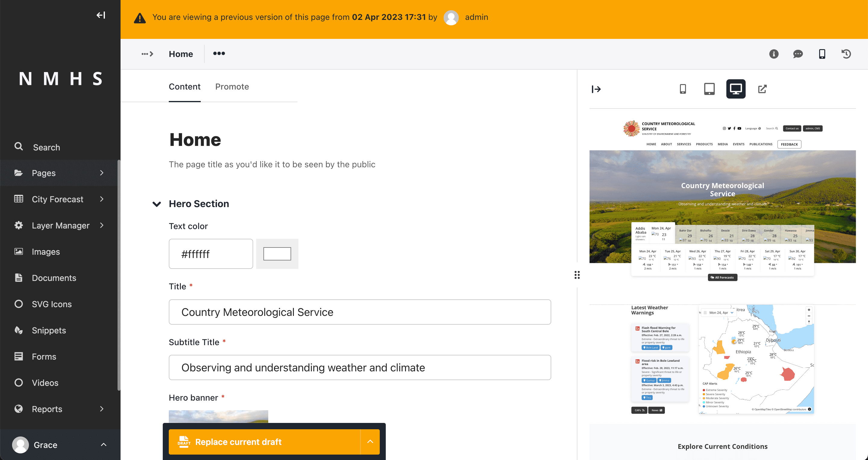868x460 pixels.
Task: Open the Documents menu item
Action: 59,278
